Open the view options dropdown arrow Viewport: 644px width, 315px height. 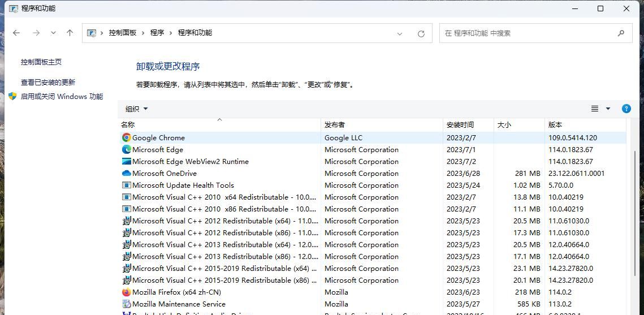tap(608, 109)
